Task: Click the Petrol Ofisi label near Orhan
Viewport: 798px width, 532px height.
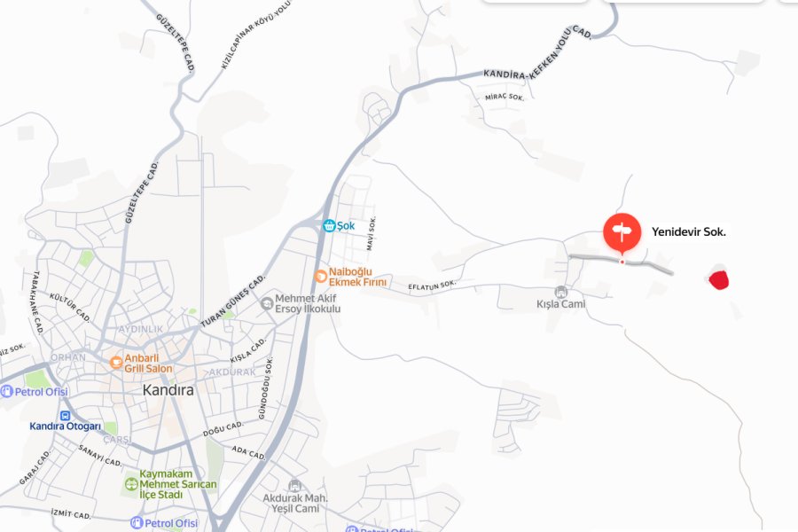Action: (41, 392)
